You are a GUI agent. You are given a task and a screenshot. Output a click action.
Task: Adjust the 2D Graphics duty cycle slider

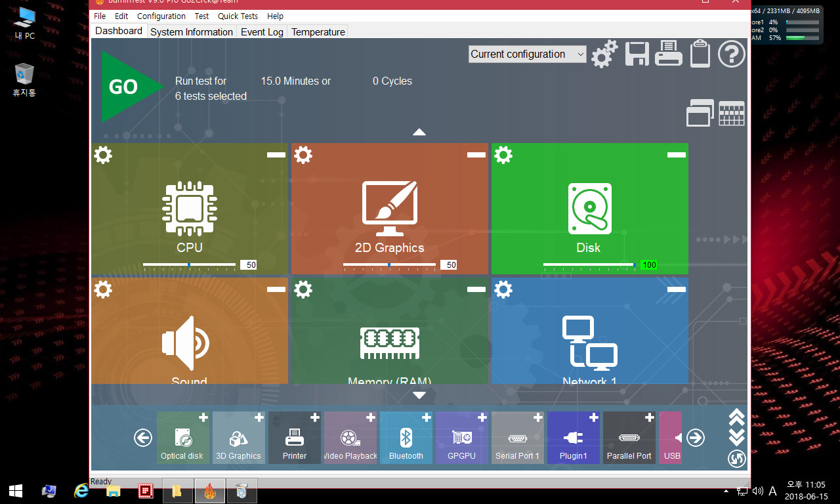click(x=389, y=264)
